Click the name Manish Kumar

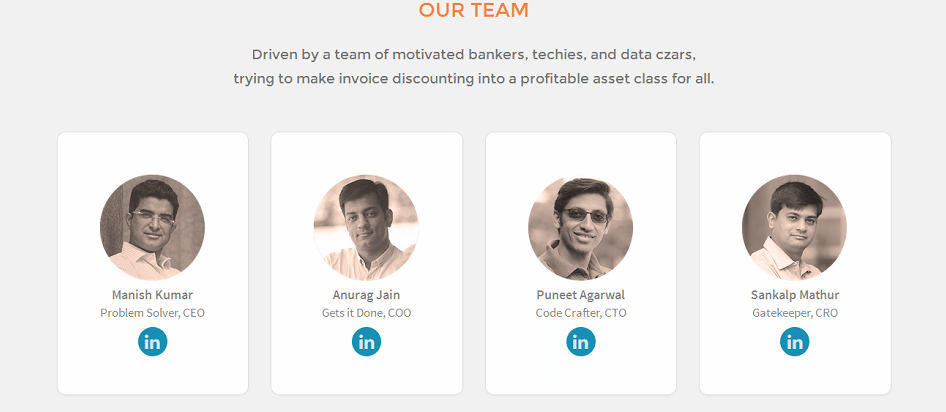pos(152,295)
